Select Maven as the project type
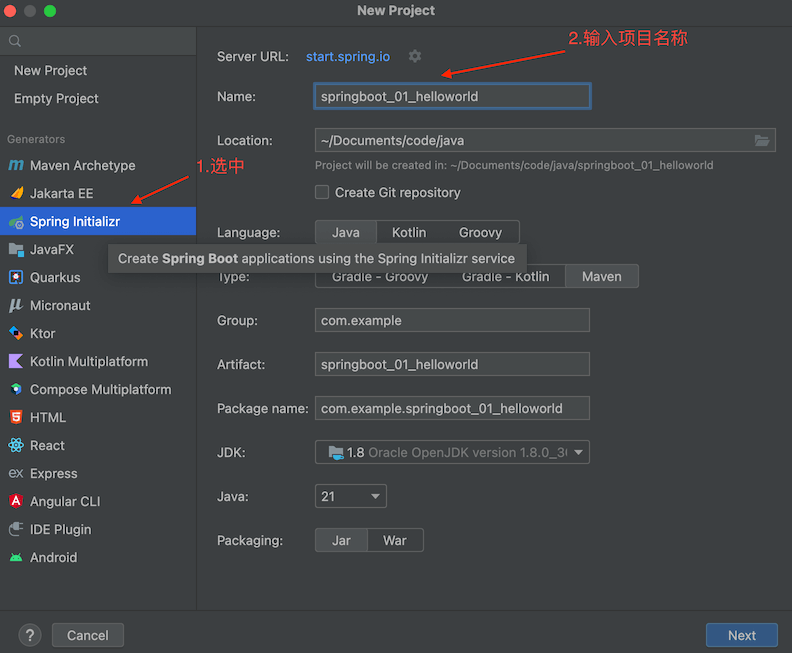 tap(602, 277)
